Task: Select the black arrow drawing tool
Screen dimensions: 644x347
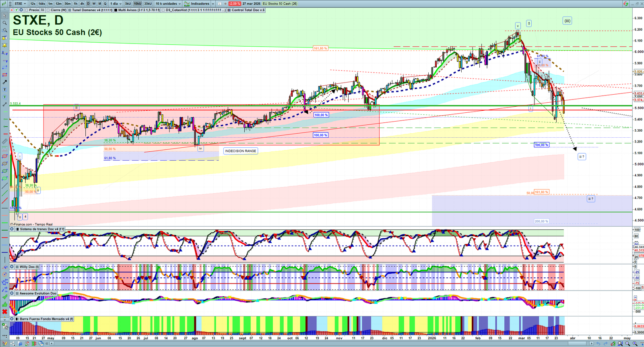Action: coord(4,82)
